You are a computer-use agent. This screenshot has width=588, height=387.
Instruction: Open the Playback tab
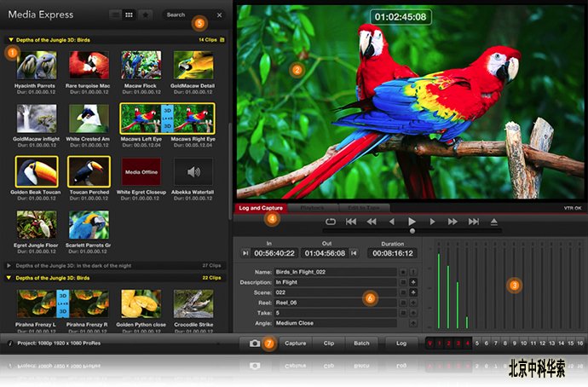coord(313,208)
